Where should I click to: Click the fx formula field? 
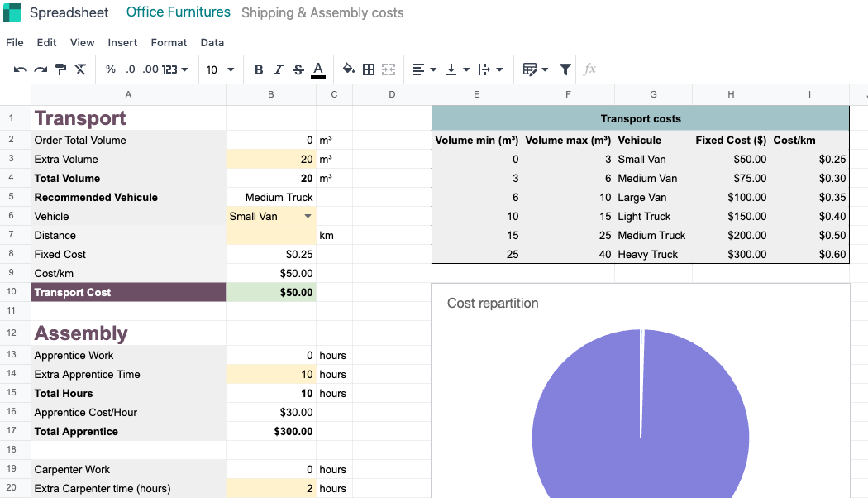point(589,69)
